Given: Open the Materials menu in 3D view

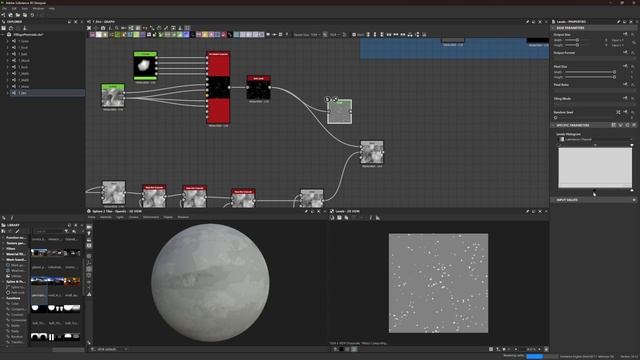Looking at the screenshot, I should (x=106, y=217).
